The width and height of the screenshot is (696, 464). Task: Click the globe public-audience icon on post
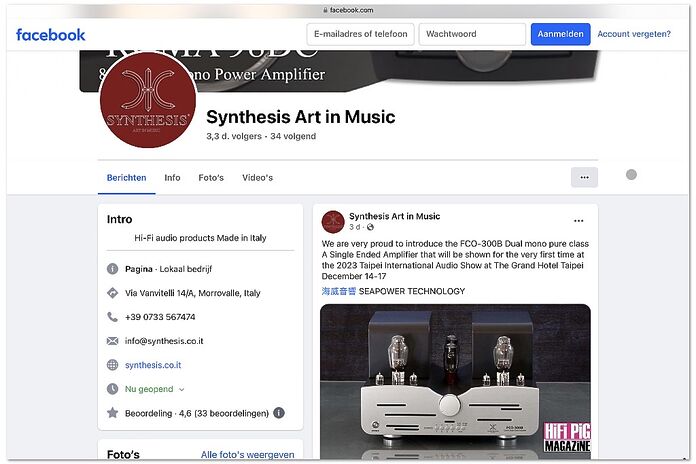[x=370, y=227]
